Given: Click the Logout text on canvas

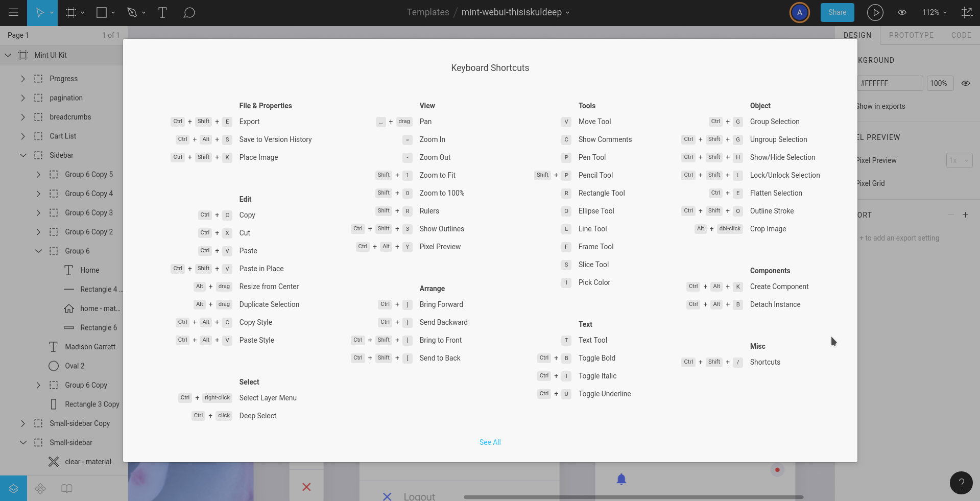Looking at the screenshot, I should click(x=419, y=496).
